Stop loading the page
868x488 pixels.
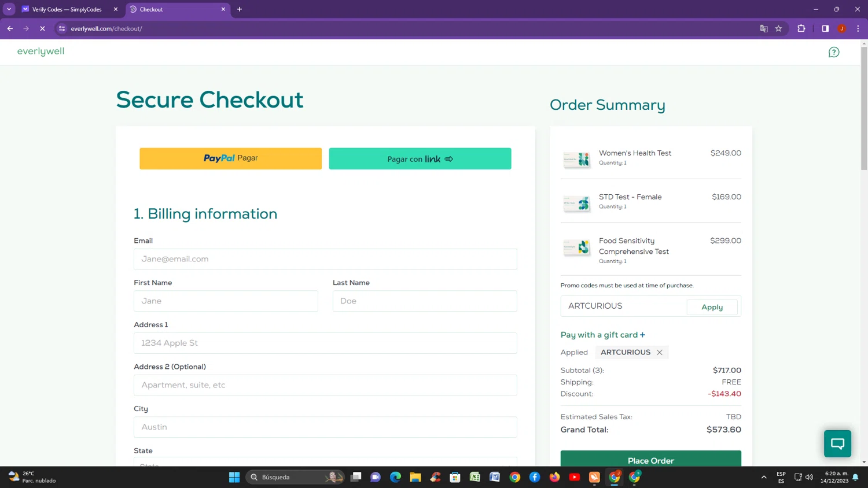pyautogui.click(x=42, y=28)
